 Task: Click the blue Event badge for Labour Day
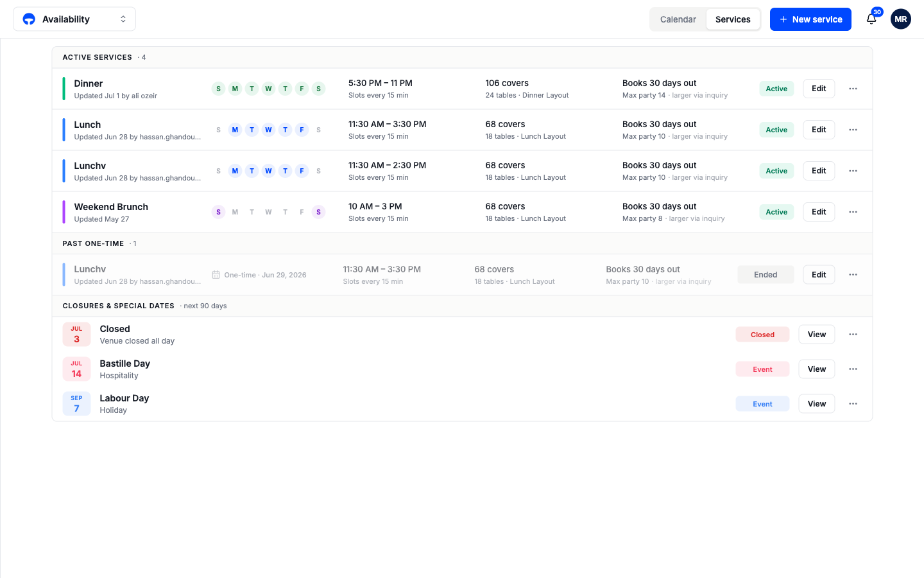click(762, 404)
